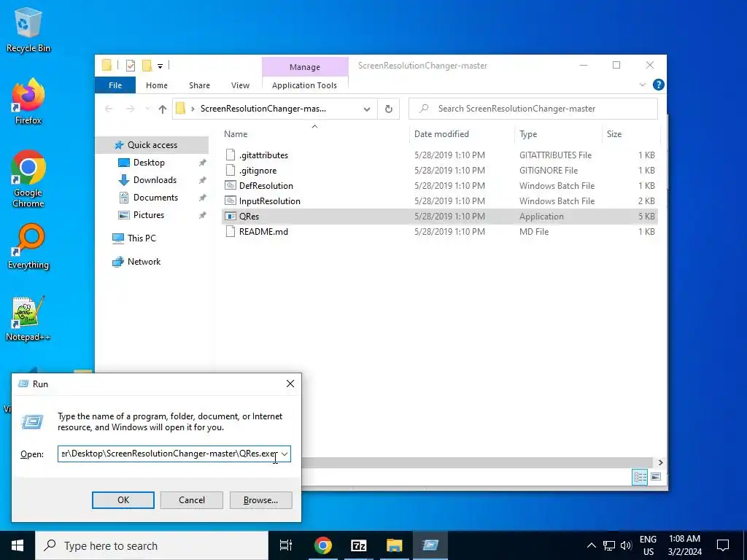Click OK in the Run dialog
This screenshot has height=560, width=747.
point(123,500)
